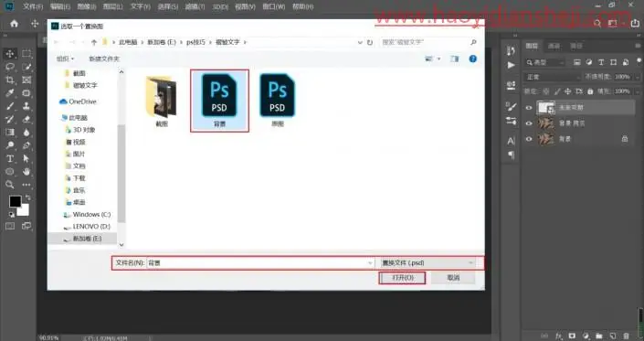Screen dimensions: 644x341
Task: Open the 文件(F) menu
Action: (x=33, y=6)
